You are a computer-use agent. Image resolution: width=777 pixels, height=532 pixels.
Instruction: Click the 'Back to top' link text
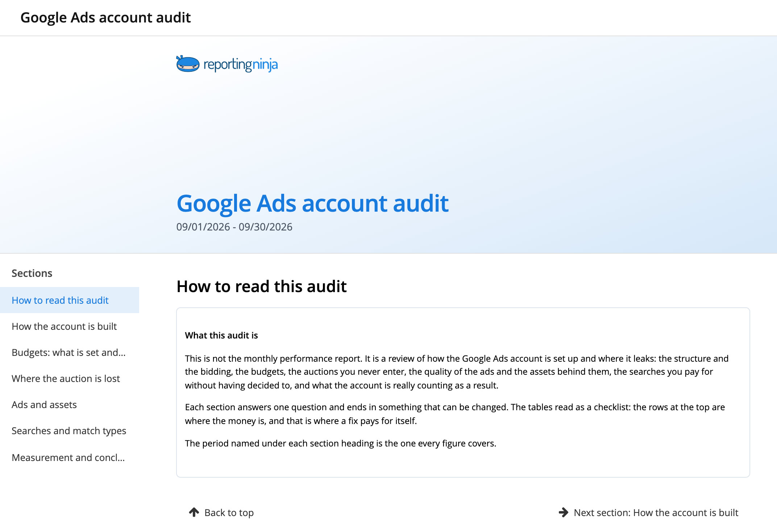pyautogui.click(x=229, y=512)
